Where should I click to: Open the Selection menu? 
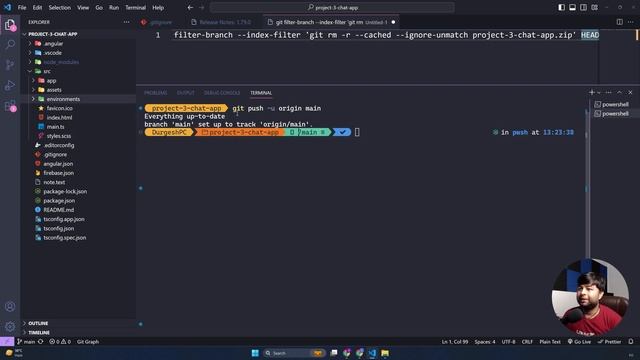[60, 7]
